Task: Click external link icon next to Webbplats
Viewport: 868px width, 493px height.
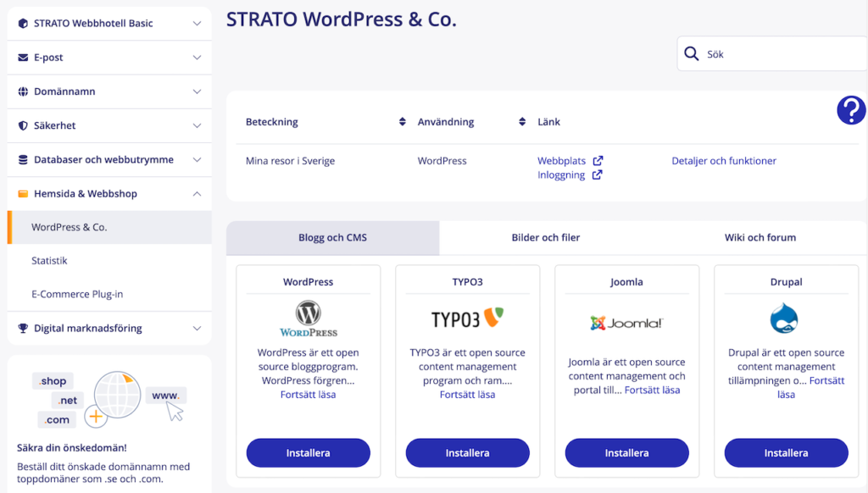Action: 598,160
